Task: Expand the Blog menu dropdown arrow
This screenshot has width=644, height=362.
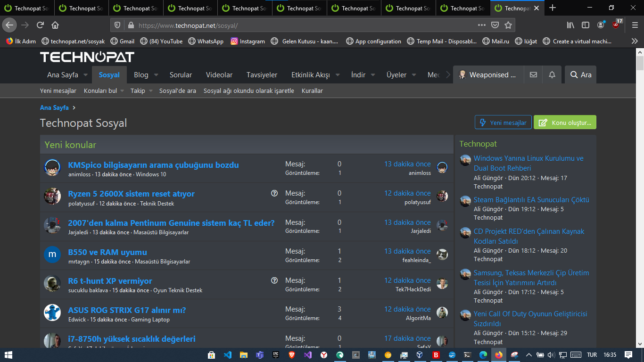Action: pos(156,75)
